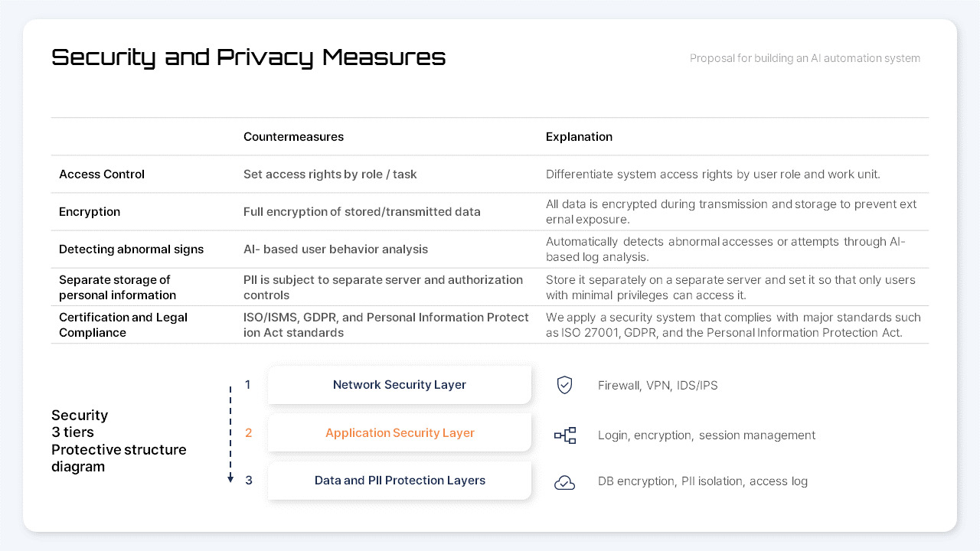The image size is (980, 551).
Task: Click the Countermeasures column header
Action: tap(293, 137)
